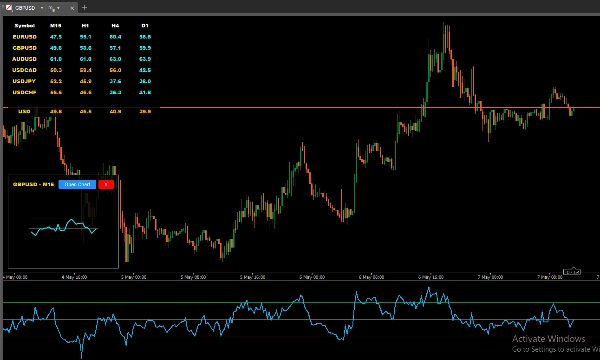Click AUDUSD H4 value 63.0
Viewport: 600px width, 360px height.
[115, 59]
